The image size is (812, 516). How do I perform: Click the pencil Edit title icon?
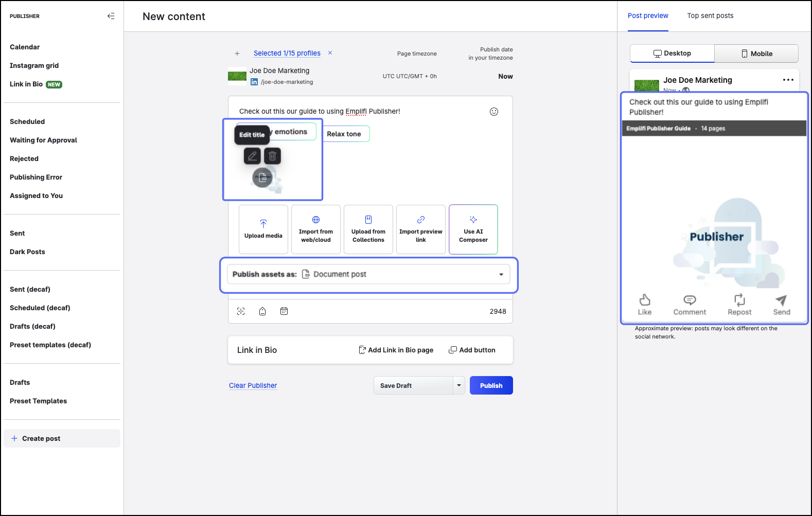(x=252, y=156)
